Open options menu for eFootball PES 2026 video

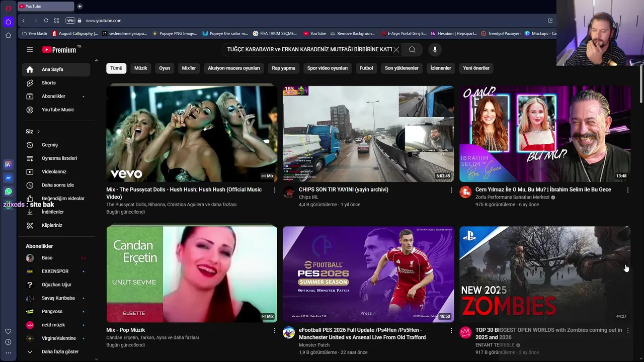[x=451, y=330]
